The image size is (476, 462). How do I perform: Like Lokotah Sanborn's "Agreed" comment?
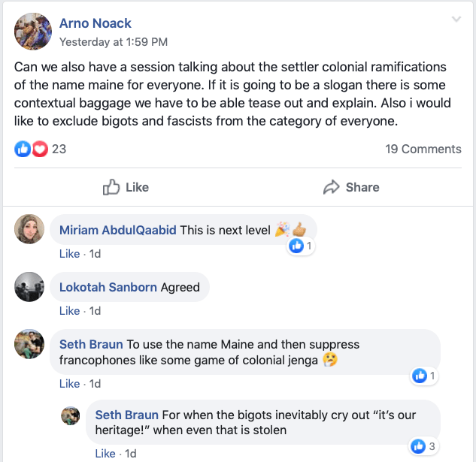click(x=69, y=311)
